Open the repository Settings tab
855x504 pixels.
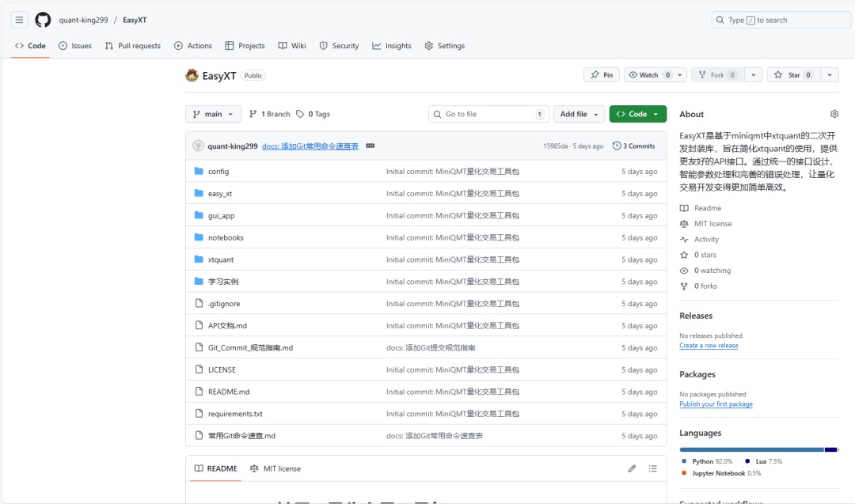(x=445, y=46)
